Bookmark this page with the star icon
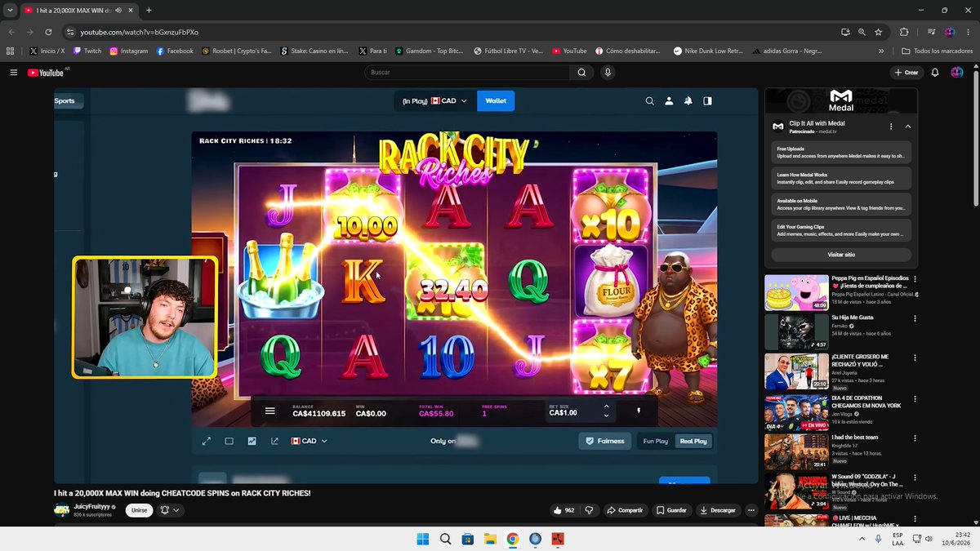The height and width of the screenshot is (551, 980). [879, 32]
